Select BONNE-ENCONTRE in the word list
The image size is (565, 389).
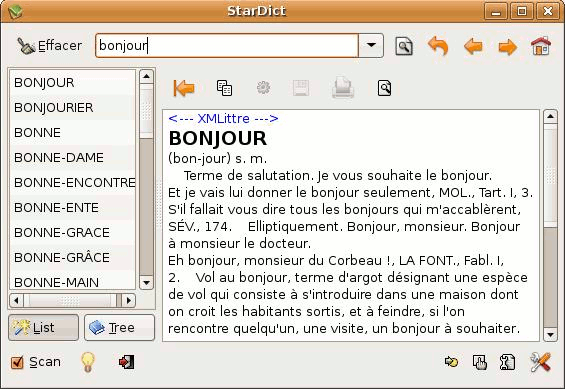(73, 182)
